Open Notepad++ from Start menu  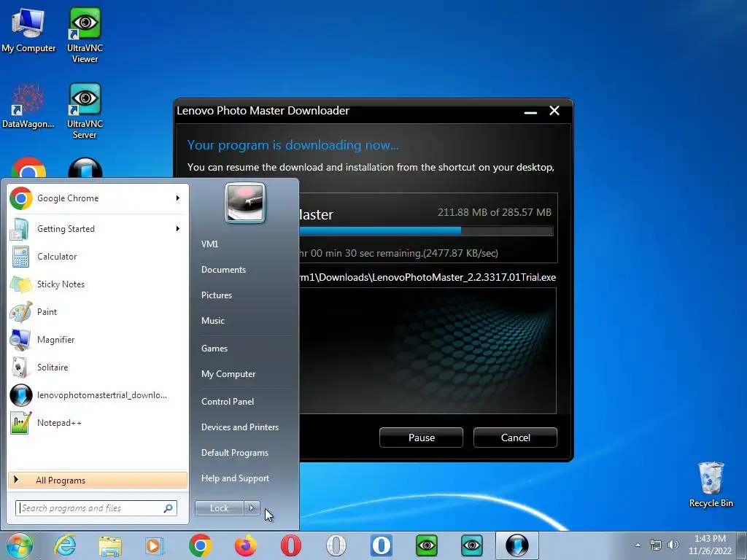point(98,423)
